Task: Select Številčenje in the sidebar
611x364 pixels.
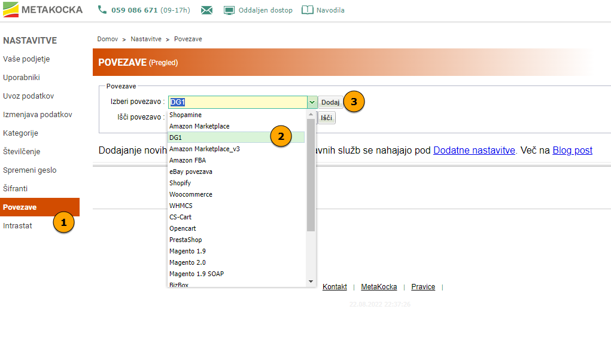Action: point(22,151)
